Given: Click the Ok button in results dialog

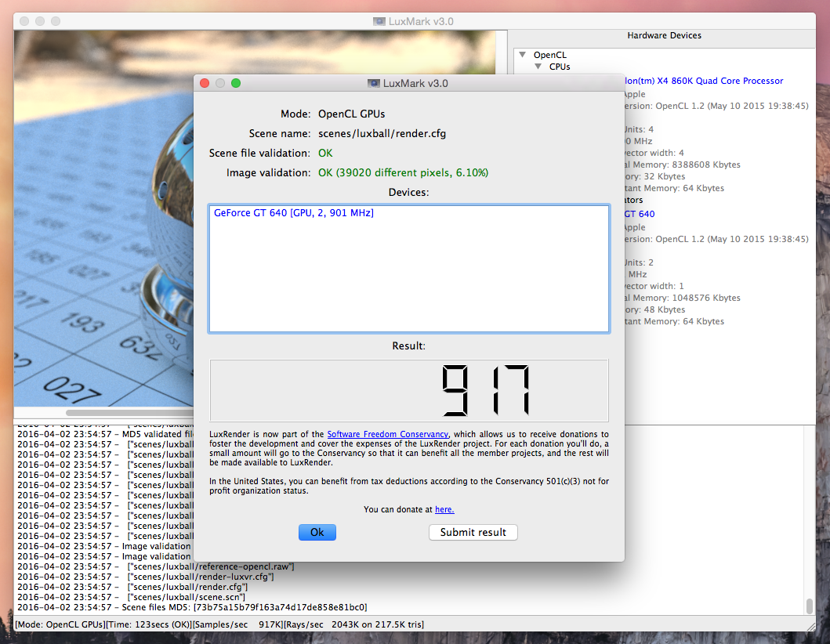Looking at the screenshot, I should click(317, 532).
